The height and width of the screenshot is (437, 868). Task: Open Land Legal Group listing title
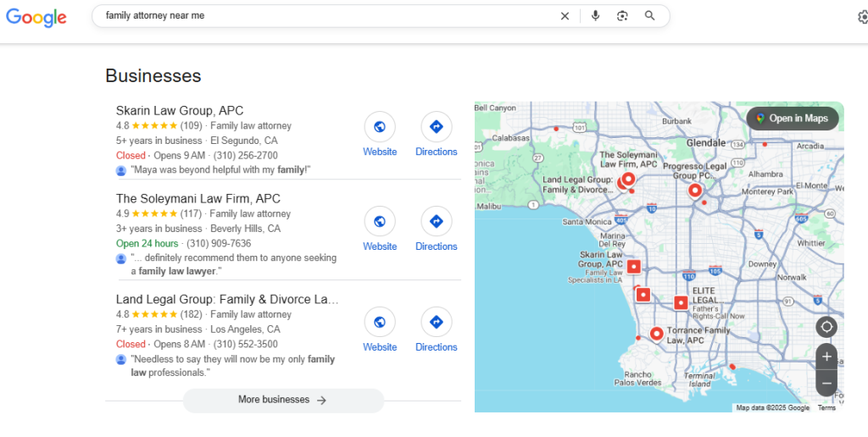click(x=227, y=299)
